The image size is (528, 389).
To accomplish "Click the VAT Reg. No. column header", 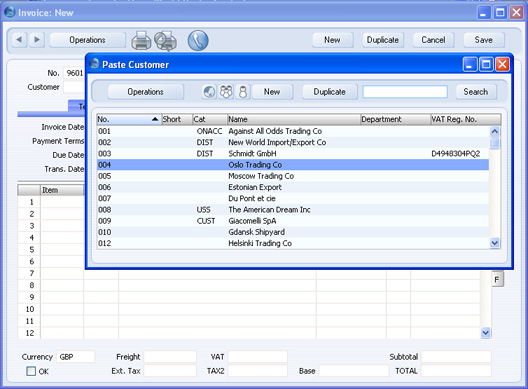I will click(465, 119).
